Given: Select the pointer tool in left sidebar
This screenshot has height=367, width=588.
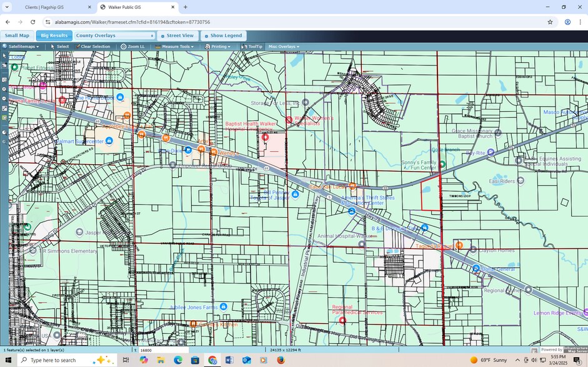Looking at the screenshot, I should (4, 56).
